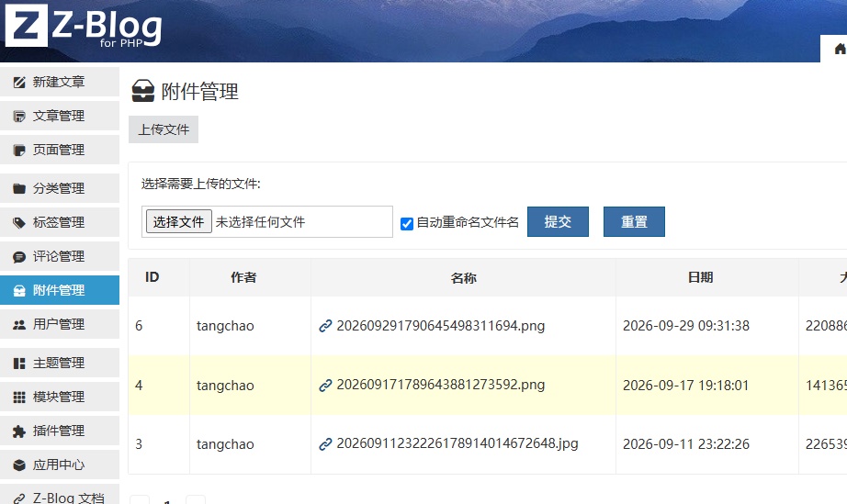Open 标签管理 in the sidebar
Screen dimensions: 847x504
pos(60,222)
